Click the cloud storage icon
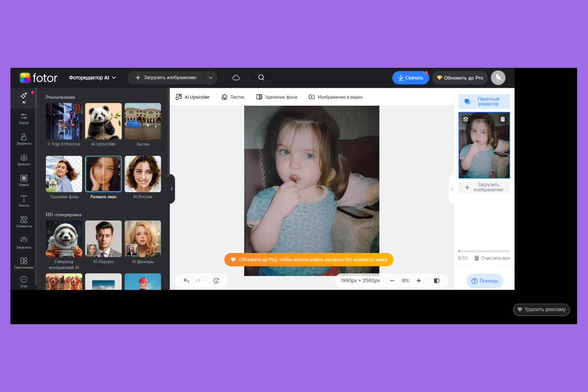 (x=236, y=78)
